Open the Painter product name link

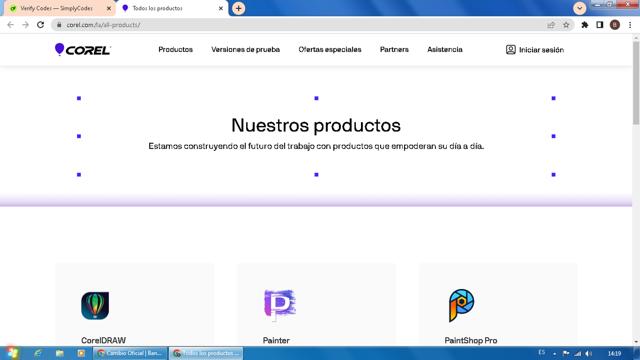276,340
